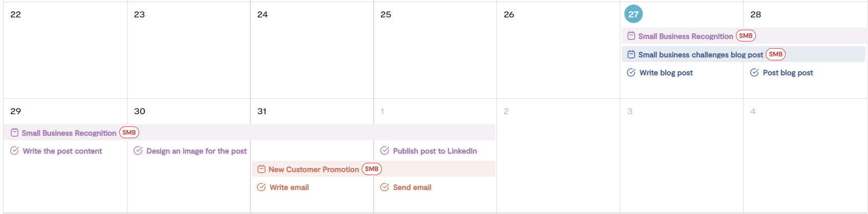Image resolution: width=868 pixels, height=214 pixels.
Task: Click SMB tag on New Customer Promotion
Action: point(372,169)
